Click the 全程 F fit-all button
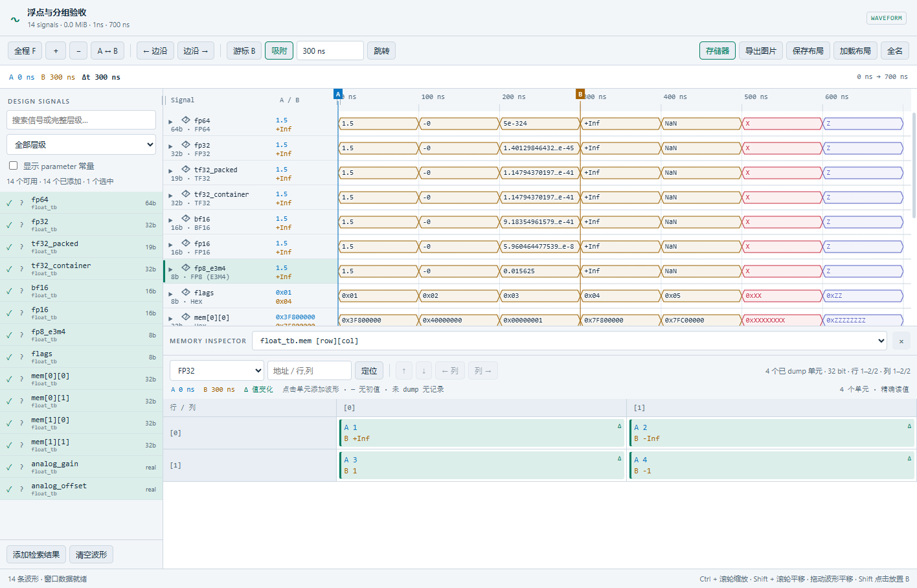This screenshot has height=588, width=917. point(25,51)
